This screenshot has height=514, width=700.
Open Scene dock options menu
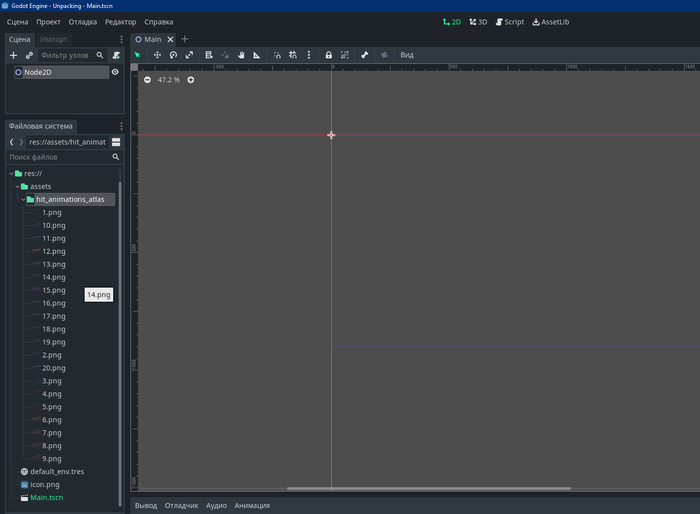(121, 39)
